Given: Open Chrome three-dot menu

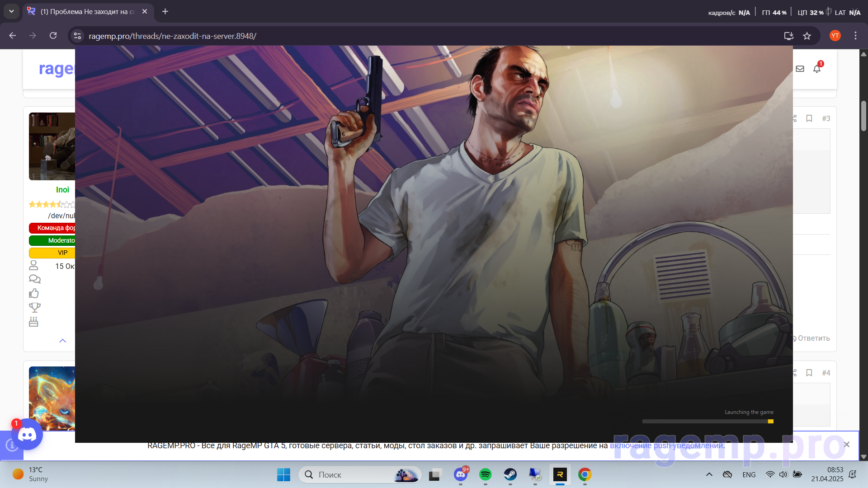Looking at the screenshot, I should 855,36.
